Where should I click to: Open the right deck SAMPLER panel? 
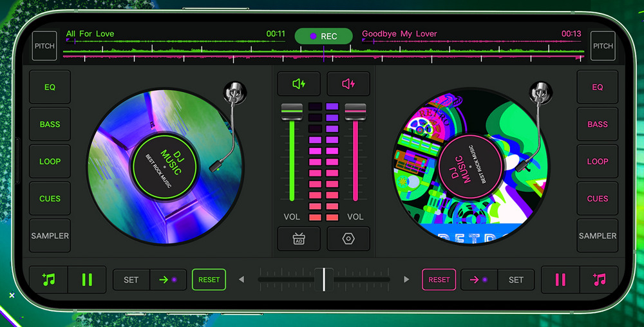(597, 236)
